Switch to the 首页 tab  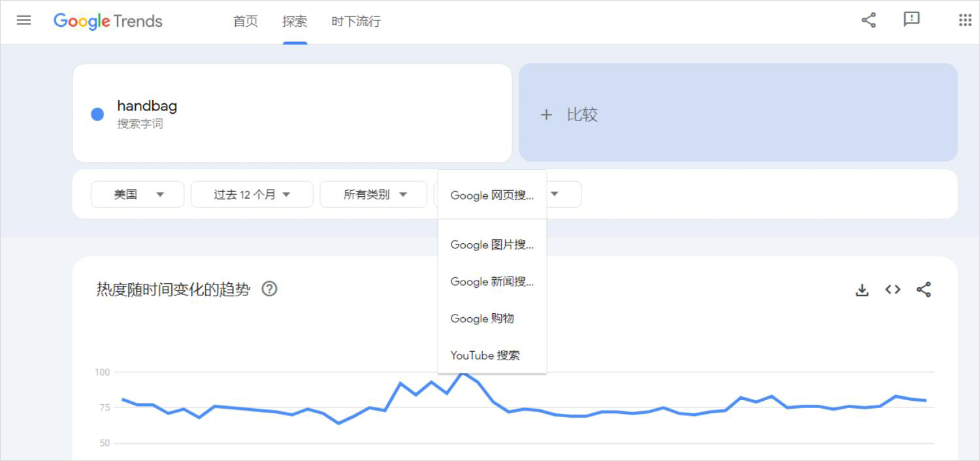pyautogui.click(x=245, y=21)
